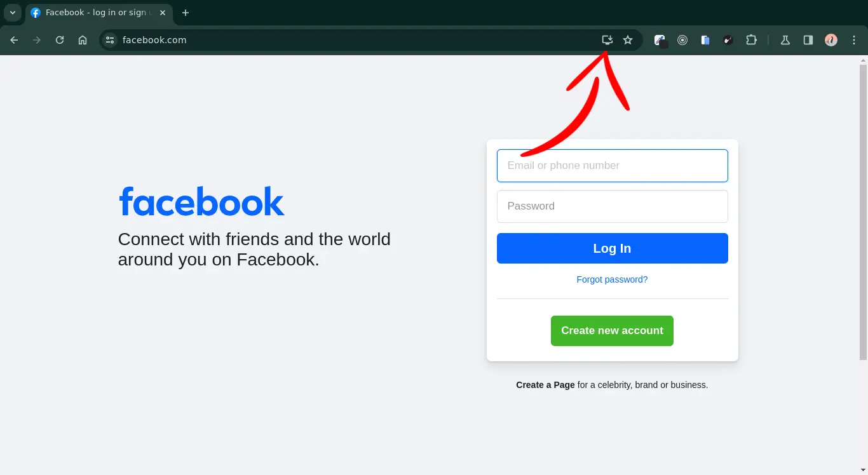Open site information icon in address bar
The height and width of the screenshot is (475, 868).
click(x=110, y=40)
